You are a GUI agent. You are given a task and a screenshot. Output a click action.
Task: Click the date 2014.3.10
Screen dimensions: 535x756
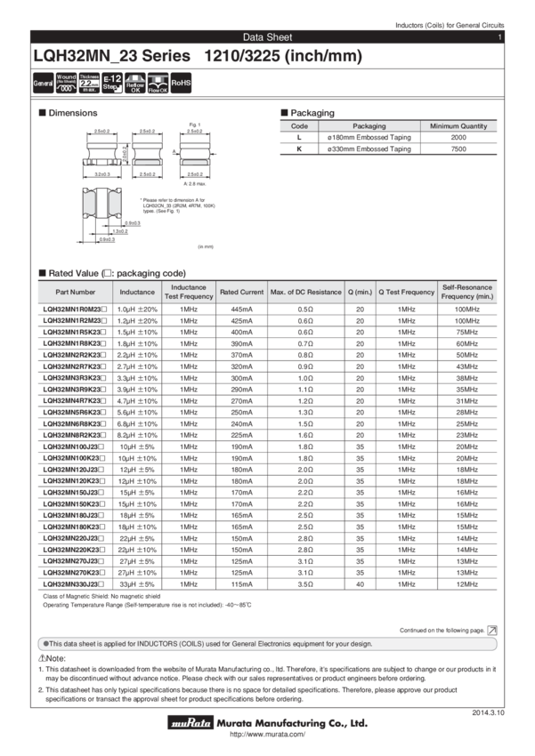[x=488, y=712]
